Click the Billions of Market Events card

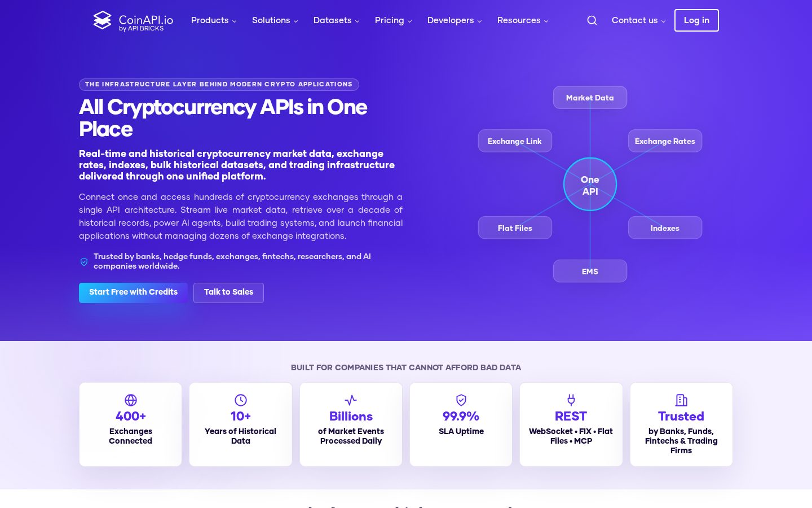click(x=351, y=424)
